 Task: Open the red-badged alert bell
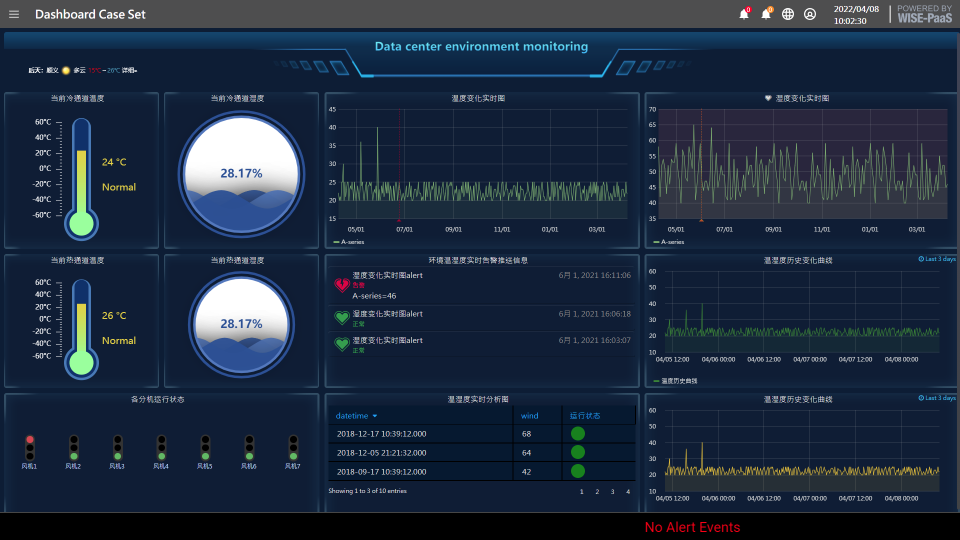click(x=744, y=14)
